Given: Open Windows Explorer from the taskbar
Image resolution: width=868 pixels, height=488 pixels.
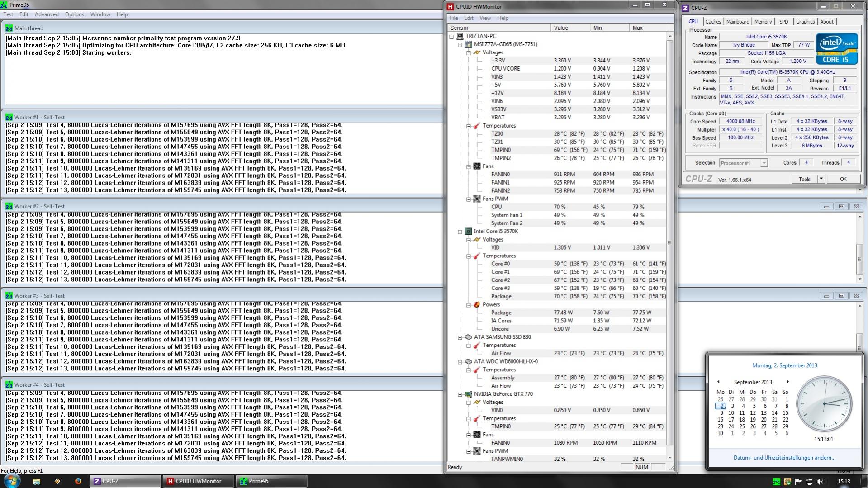Looking at the screenshot, I should click(37, 481).
